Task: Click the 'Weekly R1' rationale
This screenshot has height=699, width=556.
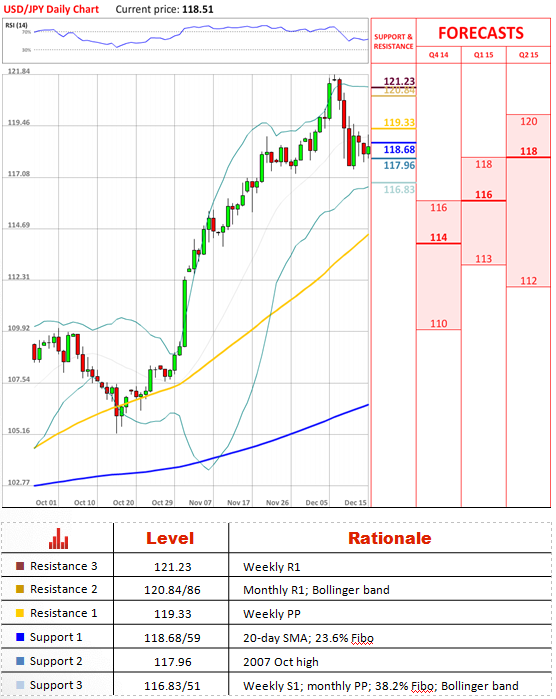Action: (x=272, y=567)
